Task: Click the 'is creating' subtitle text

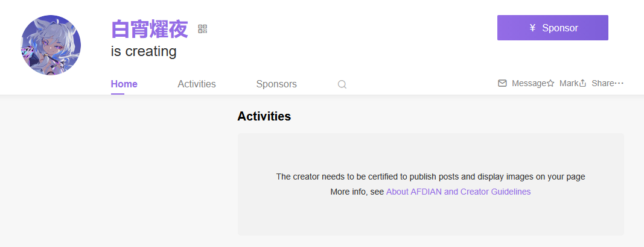Action: coord(144,52)
